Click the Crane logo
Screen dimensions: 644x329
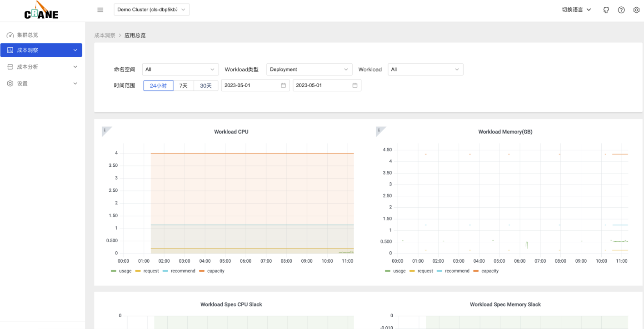(x=41, y=10)
